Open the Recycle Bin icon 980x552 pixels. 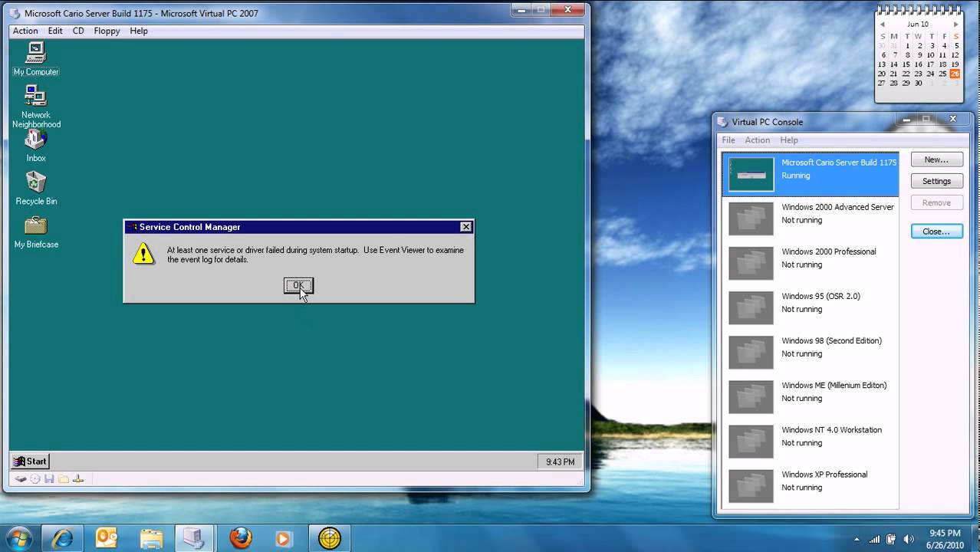(35, 189)
